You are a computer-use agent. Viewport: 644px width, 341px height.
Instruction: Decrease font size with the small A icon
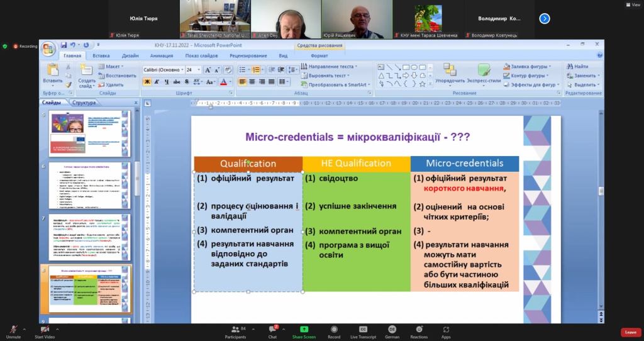(x=217, y=70)
